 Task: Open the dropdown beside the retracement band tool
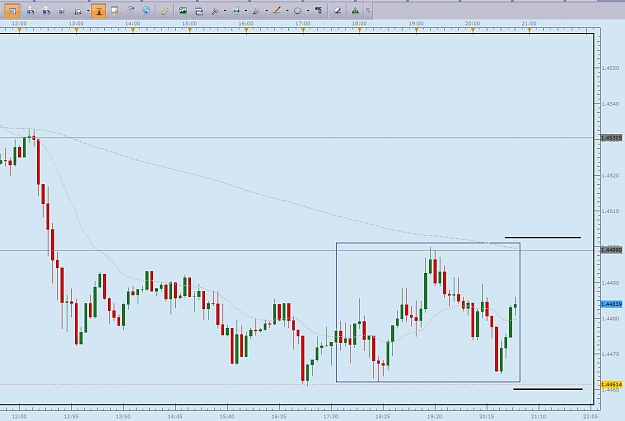pos(246,11)
